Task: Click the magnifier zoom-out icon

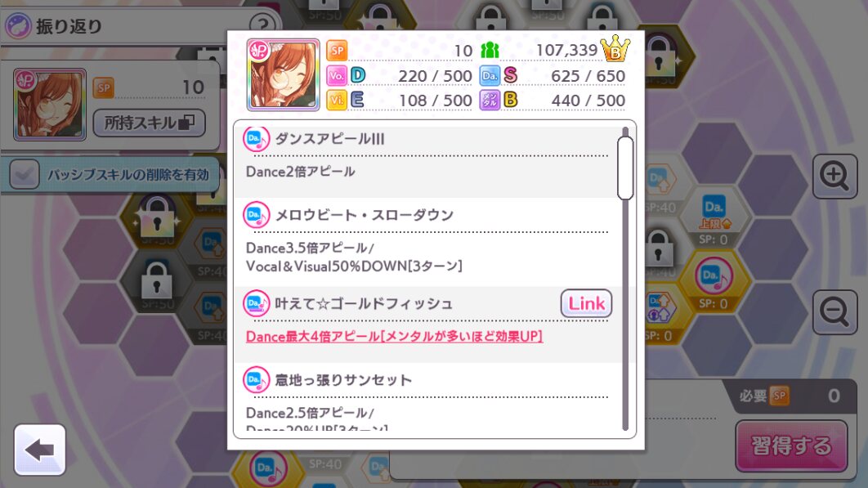Action: [834, 312]
